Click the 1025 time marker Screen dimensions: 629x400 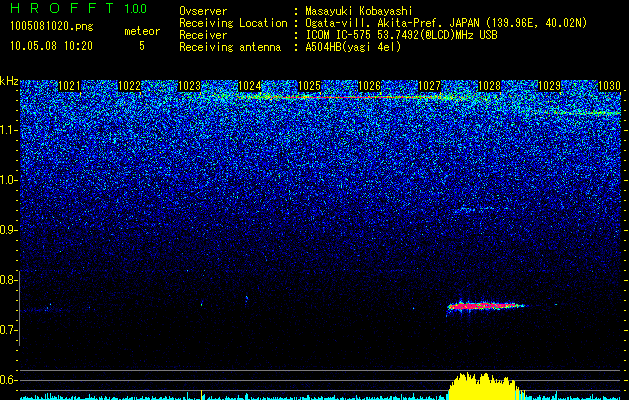click(309, 86)
